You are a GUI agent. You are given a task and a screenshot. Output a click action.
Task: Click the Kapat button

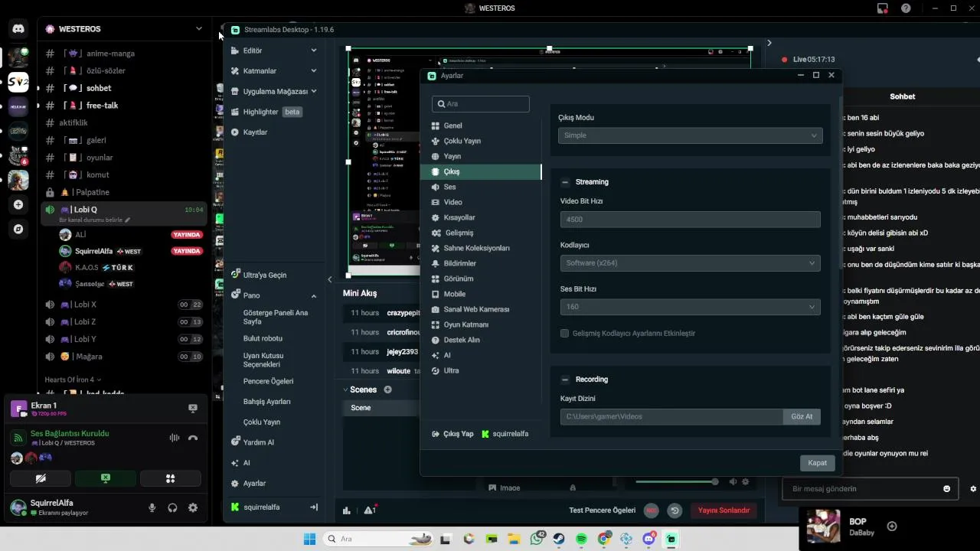[817, 463]
